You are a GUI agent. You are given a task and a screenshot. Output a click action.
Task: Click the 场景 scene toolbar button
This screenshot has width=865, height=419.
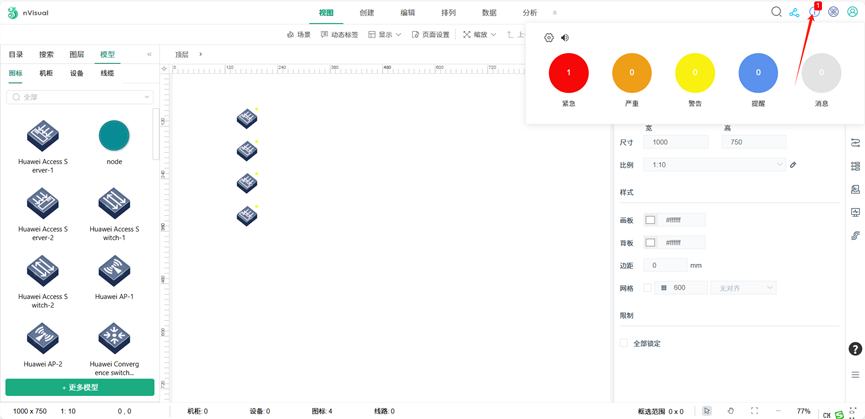pos(299,35)
